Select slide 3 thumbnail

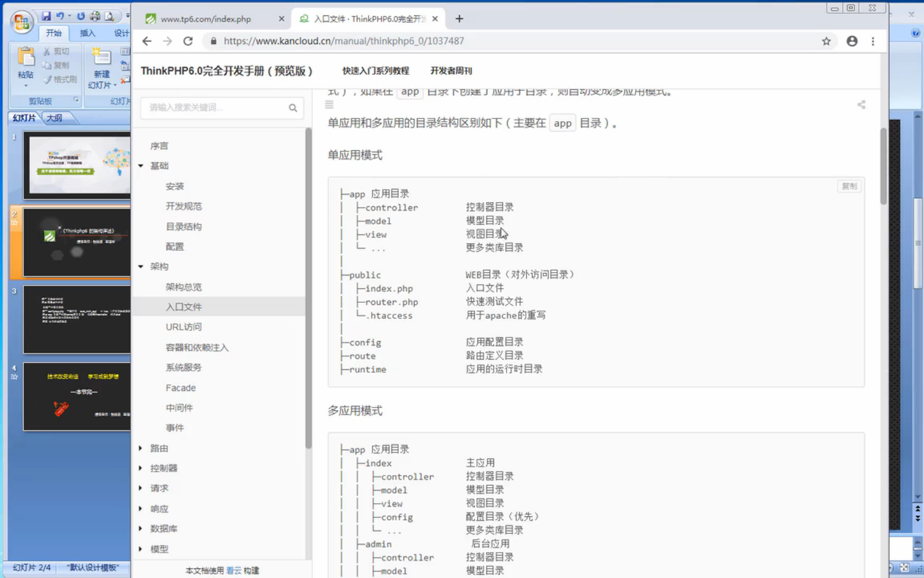[x=77, y=319]
